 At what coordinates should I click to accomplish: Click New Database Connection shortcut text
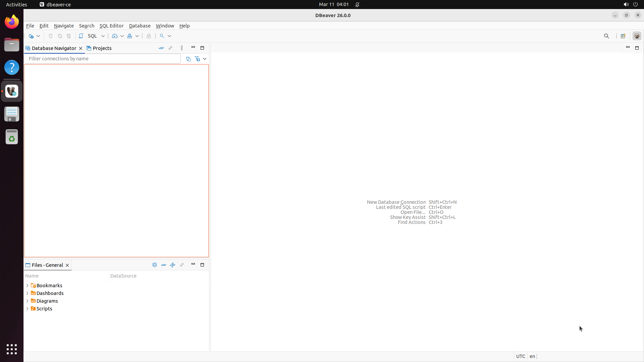point(396,202)
